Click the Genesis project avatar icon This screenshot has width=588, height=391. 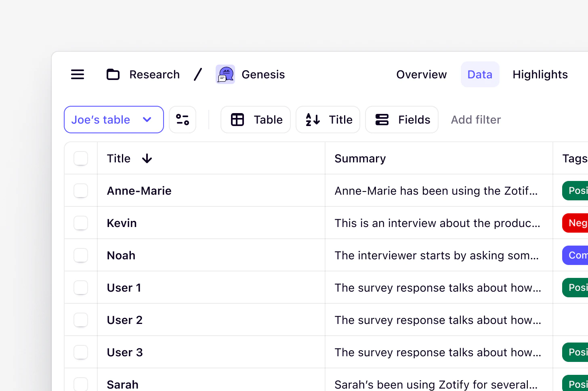[225, 74]
